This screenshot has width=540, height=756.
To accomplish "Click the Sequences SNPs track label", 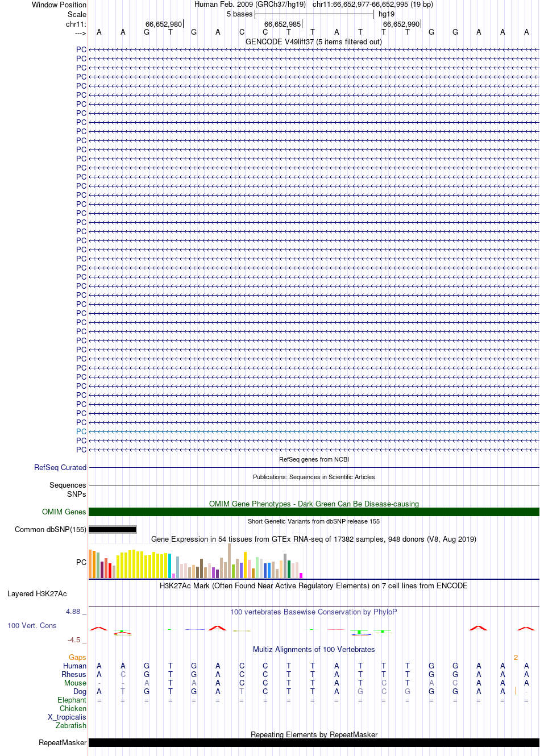I will (68, 489).
